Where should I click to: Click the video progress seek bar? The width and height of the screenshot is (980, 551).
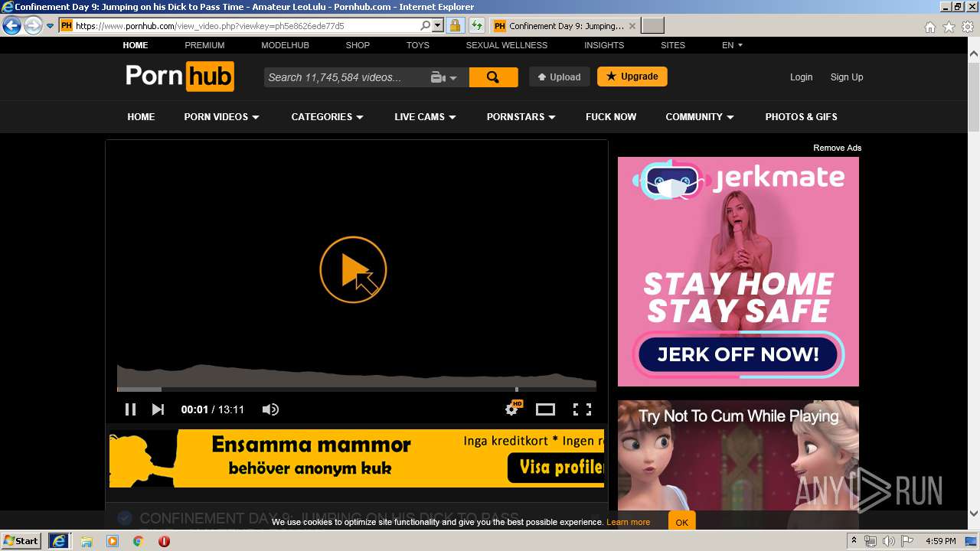coord(357,390)
